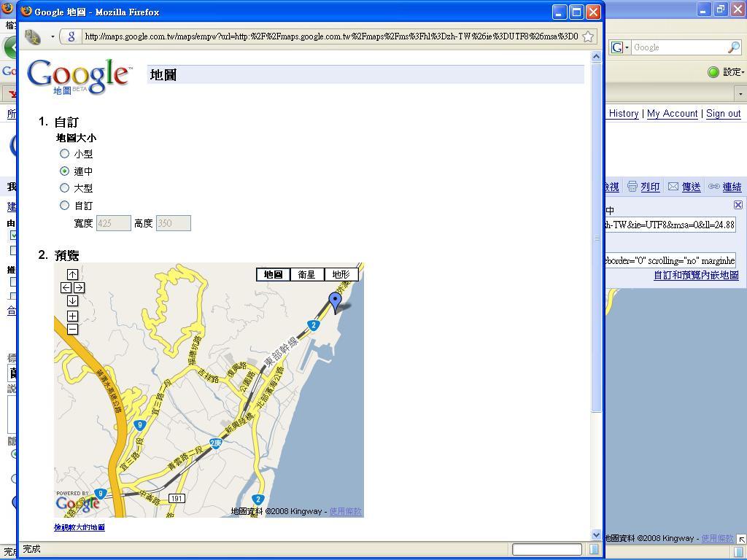Click the send email icon in background window
This screenshot has width=747, height=560.
[673, 186]
